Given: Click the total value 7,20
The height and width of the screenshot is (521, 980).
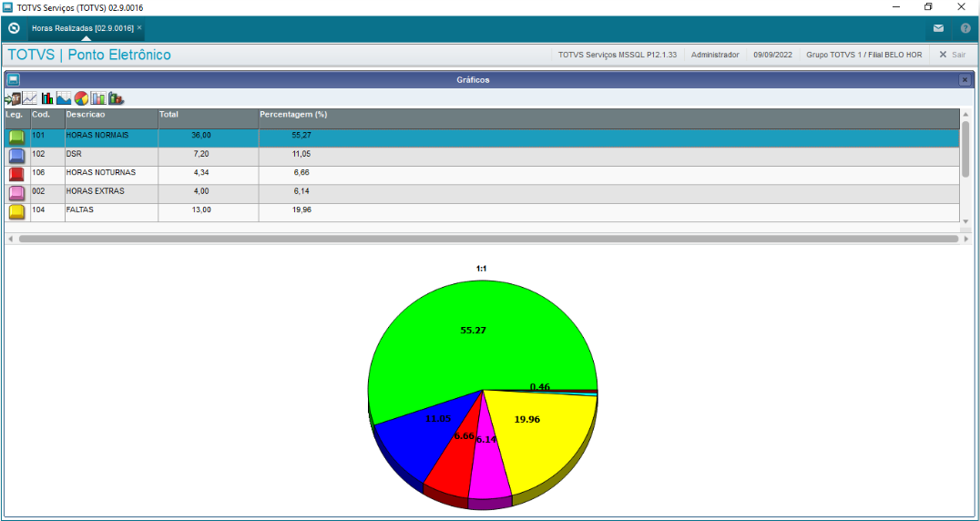Looking at the screenshot, I should [203, 154].
